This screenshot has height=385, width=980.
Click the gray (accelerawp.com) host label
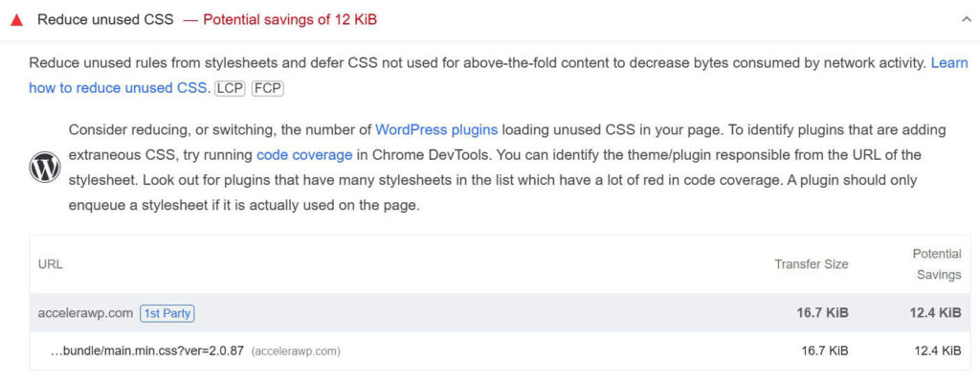pyautogui.click(x=296, y=351)
